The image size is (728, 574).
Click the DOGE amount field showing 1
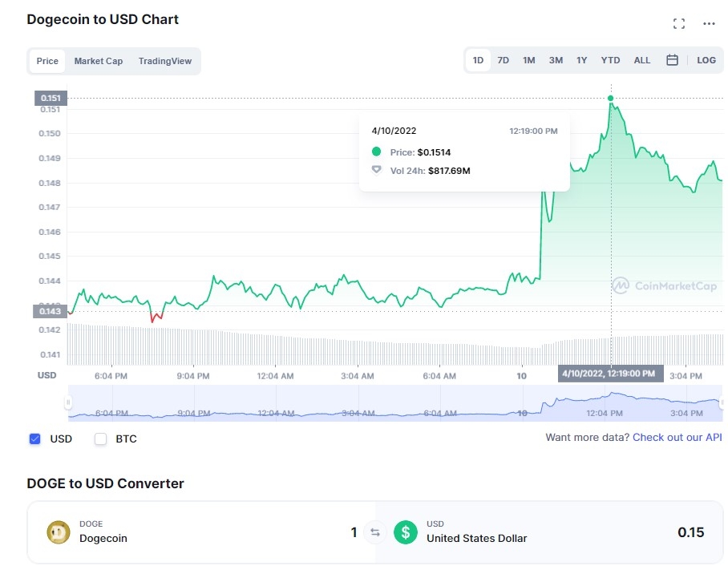354,532
